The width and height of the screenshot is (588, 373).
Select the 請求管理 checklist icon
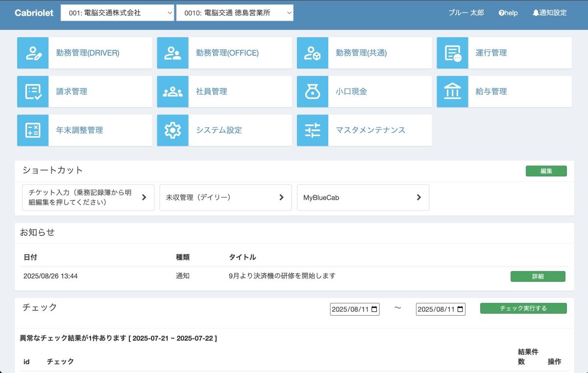pyautogui.click(x=33, y=92)
